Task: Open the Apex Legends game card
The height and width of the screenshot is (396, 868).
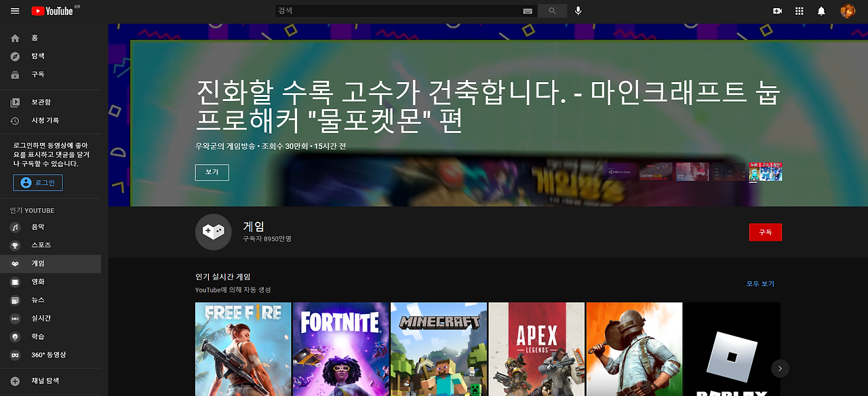Action: pos(536,349)
